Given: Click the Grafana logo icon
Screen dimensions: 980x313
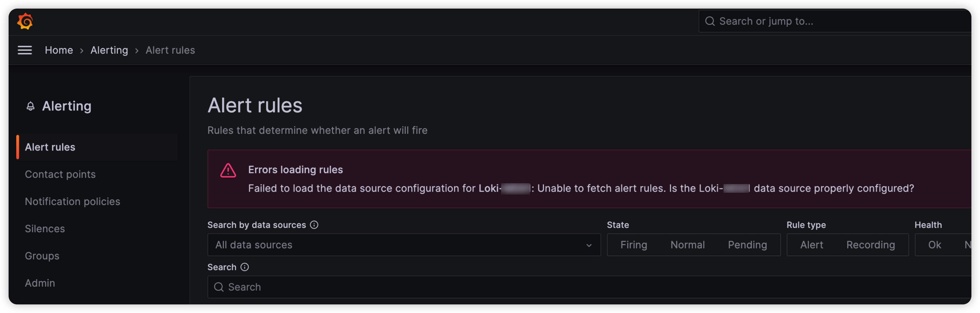Looking at the screenshot, I should click(25, 21).
